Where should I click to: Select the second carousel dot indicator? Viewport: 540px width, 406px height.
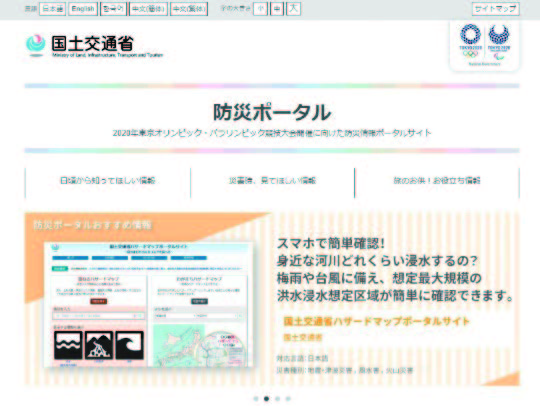(x=266, y=399)
